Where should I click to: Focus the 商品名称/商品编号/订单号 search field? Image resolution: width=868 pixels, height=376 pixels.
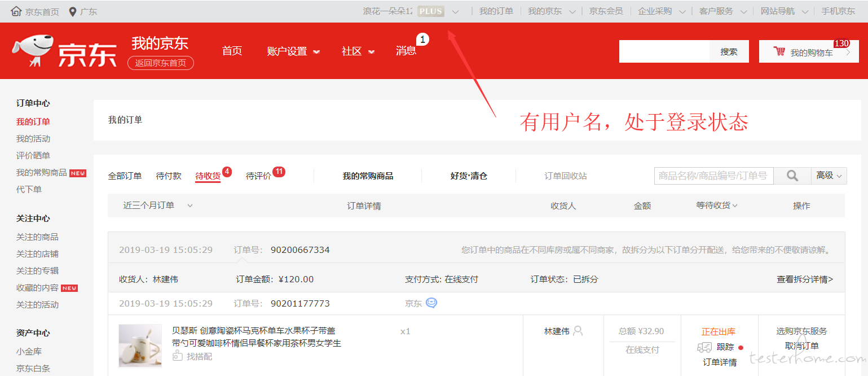[x=713, y=176]
